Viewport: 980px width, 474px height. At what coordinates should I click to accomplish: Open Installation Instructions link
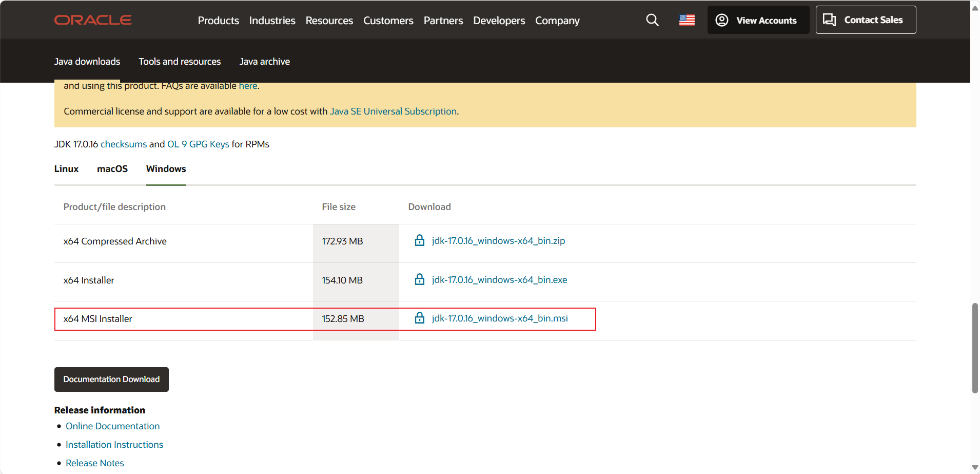(x=114, y=445)
